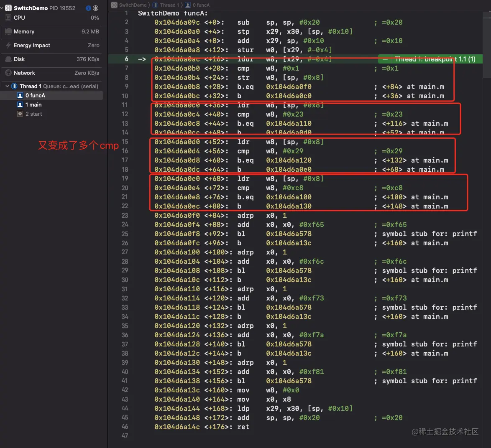Open 0 funcA breadcrumb in jump bar
491x448 pixels.
(201, 5)
